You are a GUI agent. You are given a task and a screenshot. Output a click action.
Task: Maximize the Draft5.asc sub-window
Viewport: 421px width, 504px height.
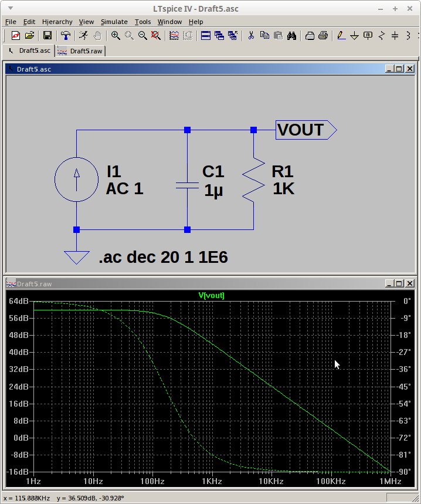pyautogui.click(x=399, y=69)
